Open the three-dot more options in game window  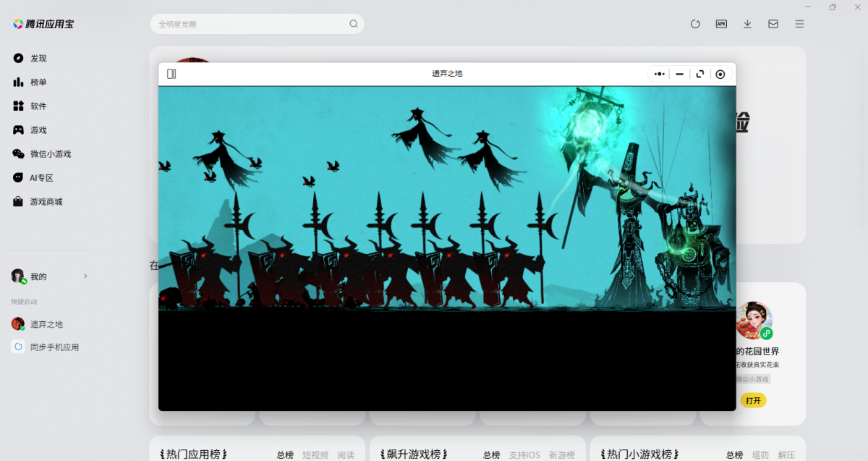point(659,74)
